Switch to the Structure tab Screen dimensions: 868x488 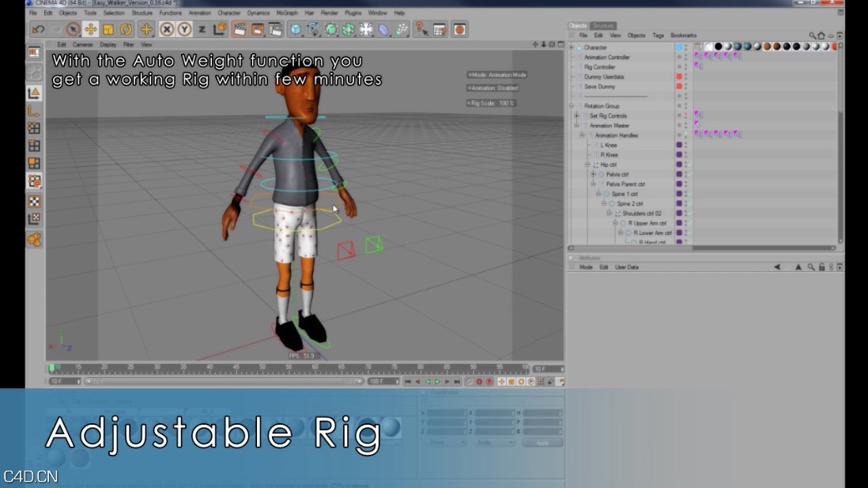tap(604, 25)
